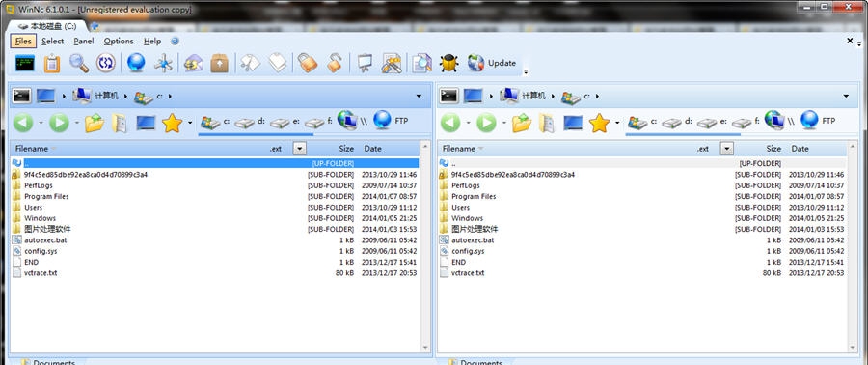This screenshot has width=868, height=365.
Task: Click the copy pages icon
Action: click(278, 63)
